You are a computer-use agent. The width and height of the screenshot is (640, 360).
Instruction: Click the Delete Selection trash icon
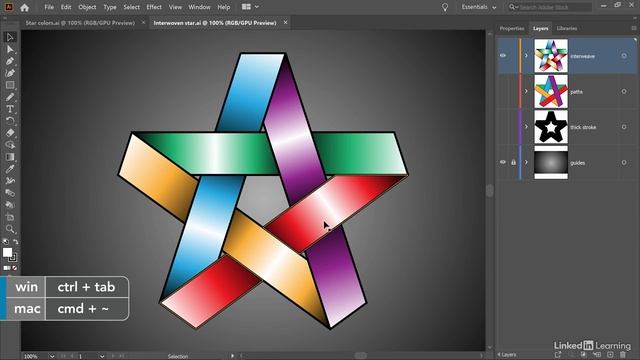coord(623,355)
